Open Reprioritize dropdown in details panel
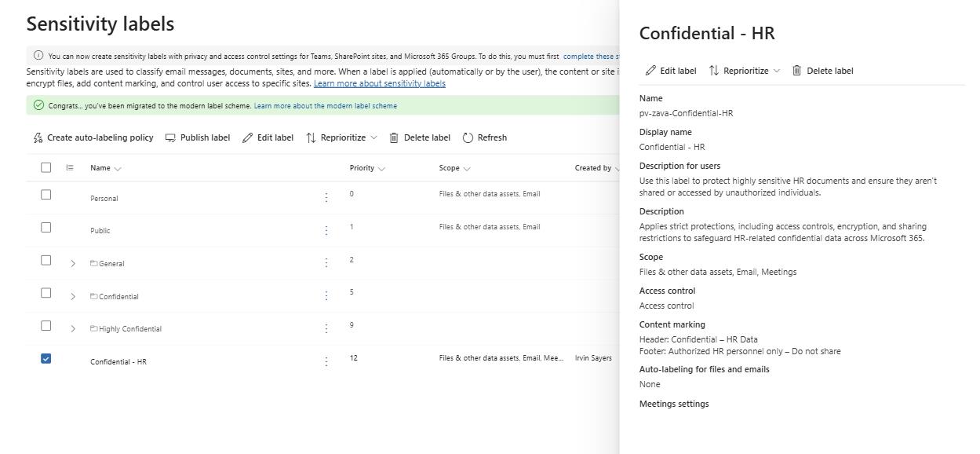980x454 pixels. point(745,71)
